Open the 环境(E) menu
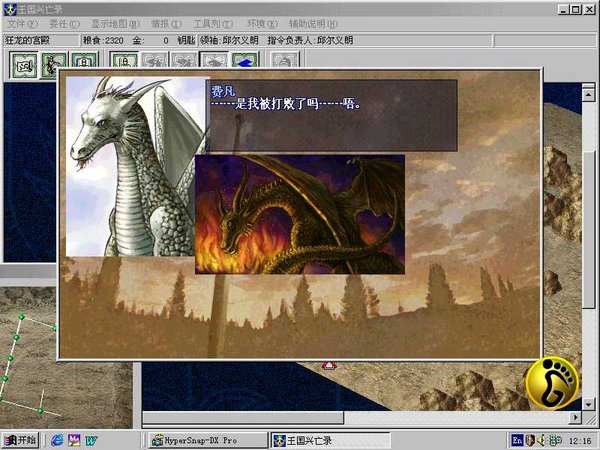Image resolution: width=600 pixels, height=450 pixels. [262, 24]
